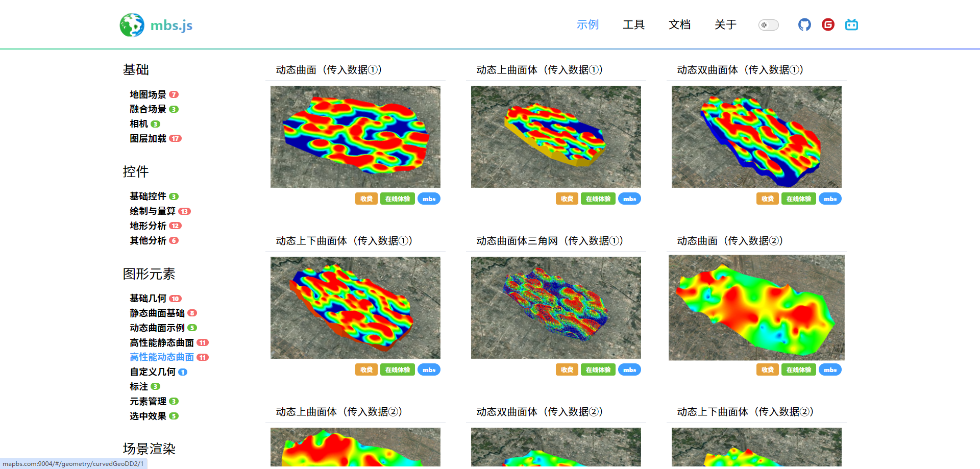Viewport: 980px width, 469px height.
Task: Click mbs tag under 动态上下曲面体（传入数据①）
Action: click(x=429, y=370)
